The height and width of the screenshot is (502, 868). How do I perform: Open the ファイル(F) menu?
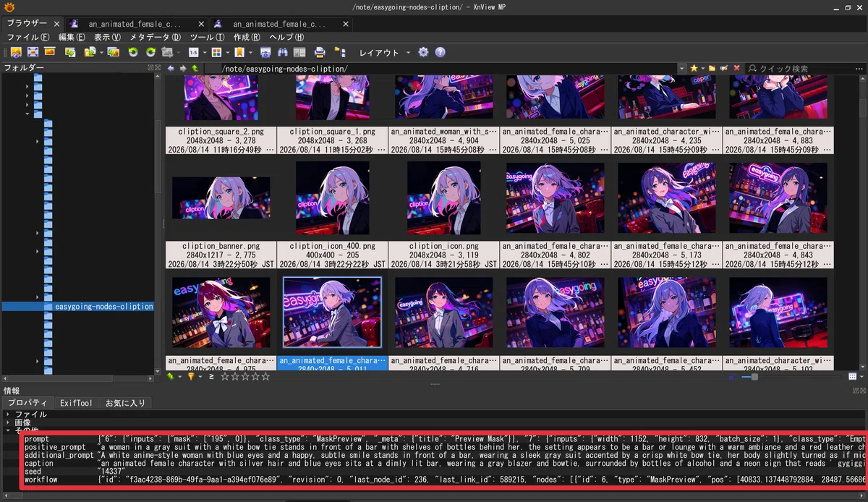pyautogui.click(x=28, y=37)
